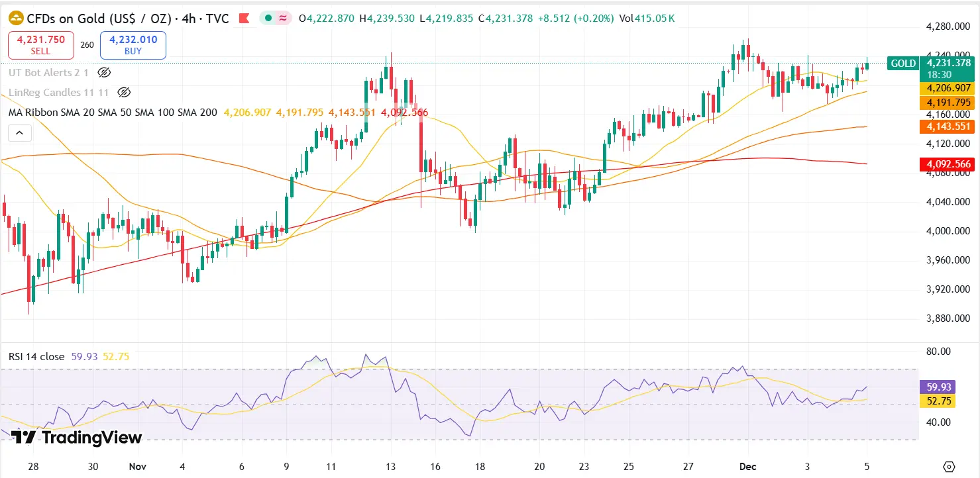Image resolution: width=980 pixels, height=478 pixels.
Task: Click the Dec label on the time axis
Action: click(749, 466)
